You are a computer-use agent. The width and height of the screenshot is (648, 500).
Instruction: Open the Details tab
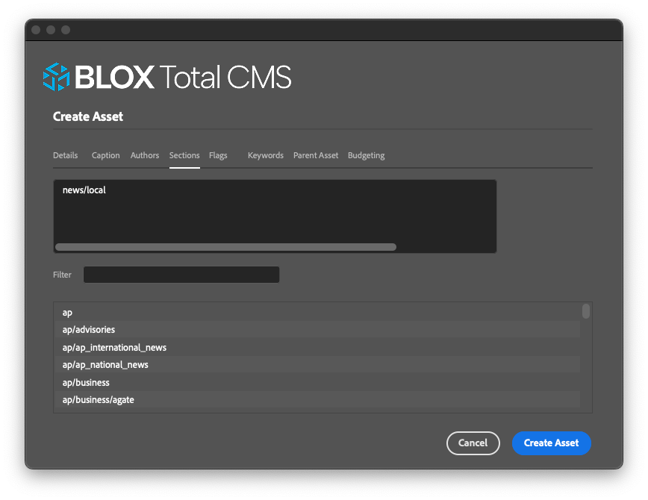point(65,156)
